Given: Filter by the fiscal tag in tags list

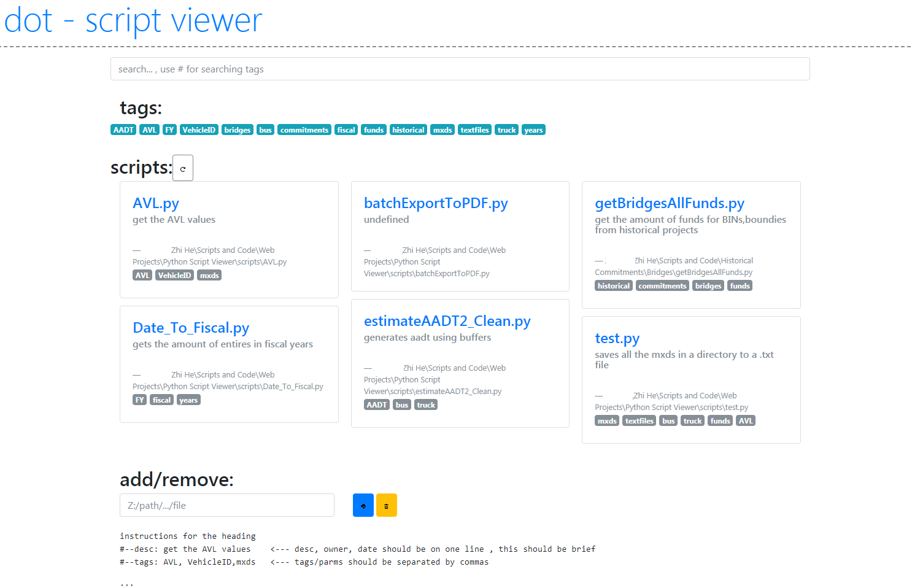Looking at the screenshot, I should point(346,130).
